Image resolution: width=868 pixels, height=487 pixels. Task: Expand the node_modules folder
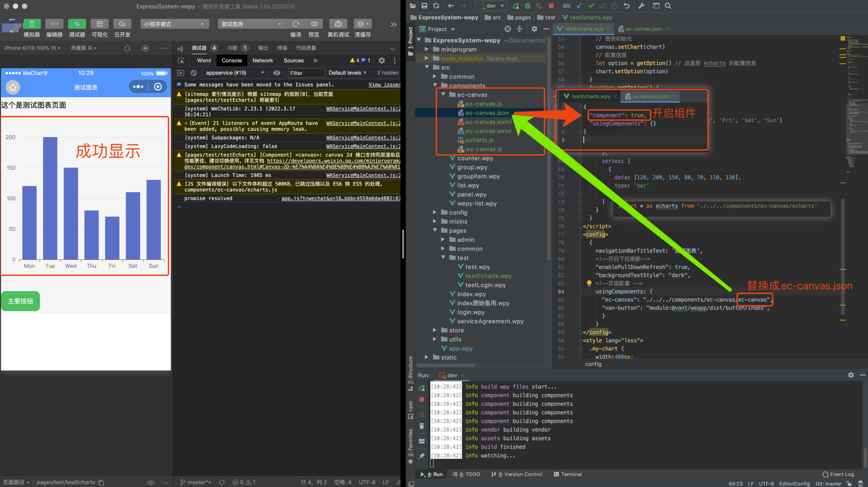click(427, 58)
